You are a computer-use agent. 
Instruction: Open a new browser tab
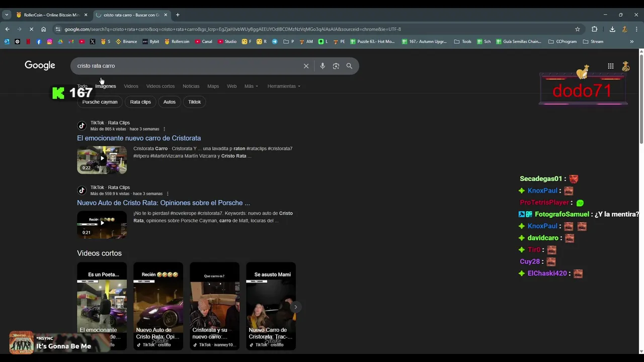coord(178,15)
